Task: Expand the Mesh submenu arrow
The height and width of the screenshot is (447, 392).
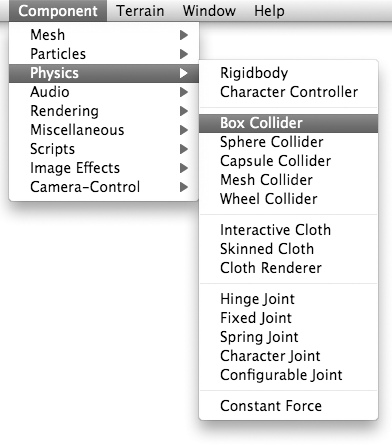Action: coord(184,35)
